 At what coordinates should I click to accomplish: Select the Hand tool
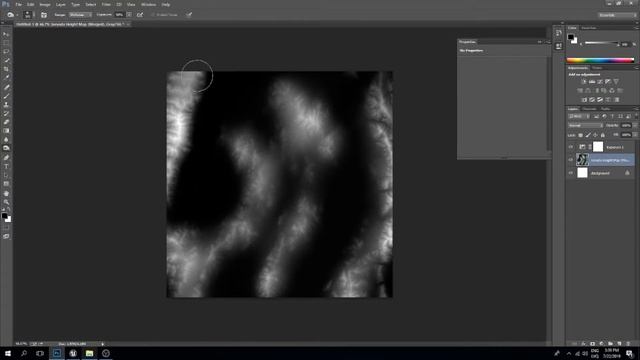(6, 193)
